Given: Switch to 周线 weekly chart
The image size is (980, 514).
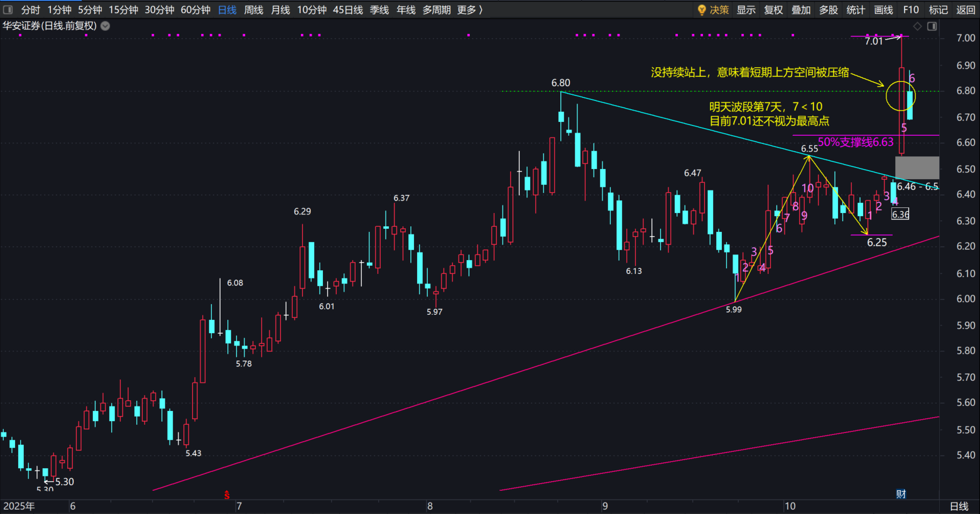Looking at the screenshot, I should pyautogui.click(x=254, y=10).
